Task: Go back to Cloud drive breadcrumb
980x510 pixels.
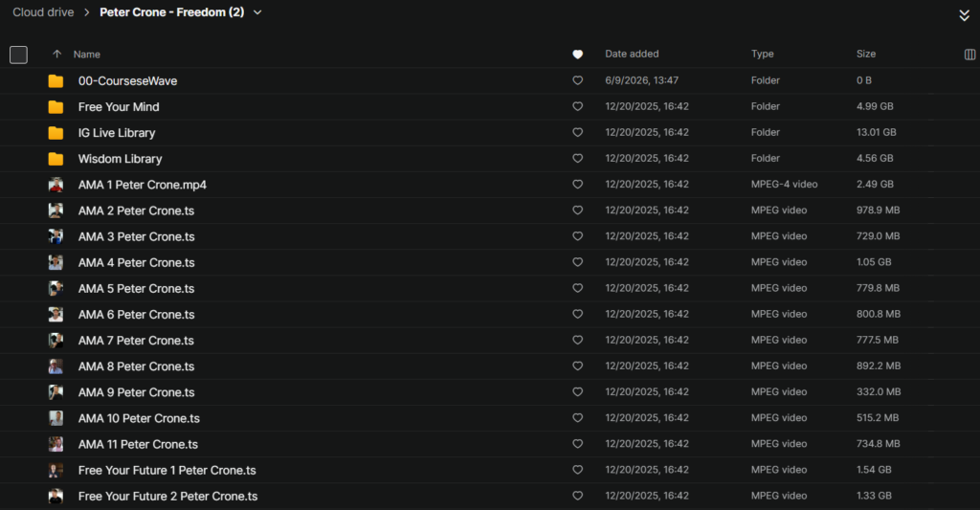Action: pyautogui.click(x=43, y=12)
